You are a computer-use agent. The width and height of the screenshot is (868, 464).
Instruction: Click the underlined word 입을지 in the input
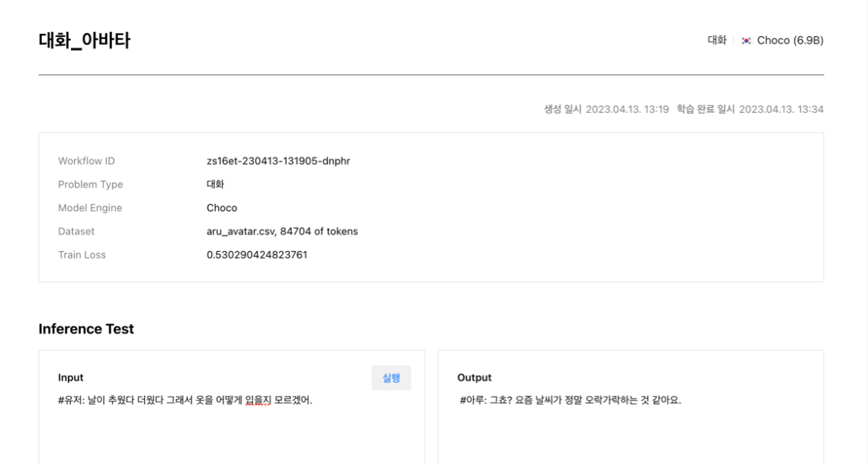[x=258, y=400]
